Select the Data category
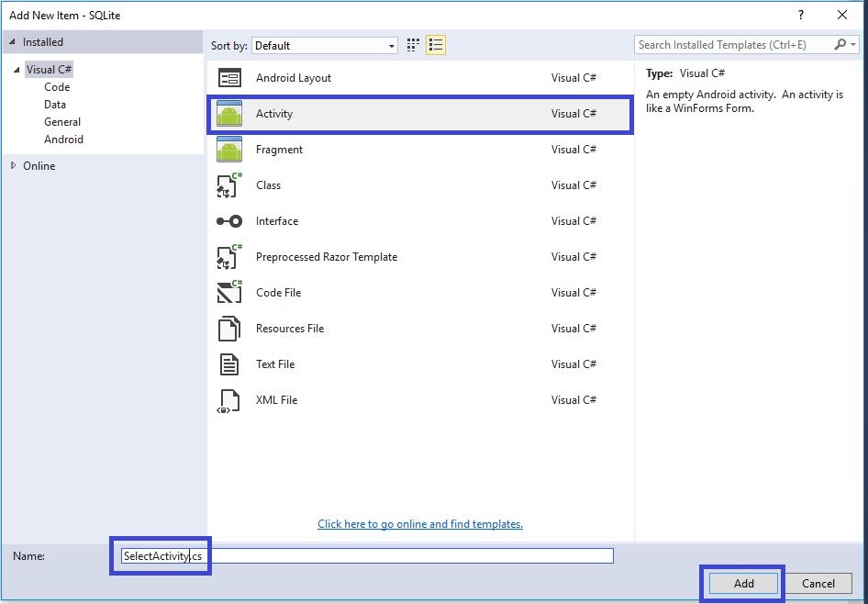This screenshot has width=868, height=604. [55, 104]
